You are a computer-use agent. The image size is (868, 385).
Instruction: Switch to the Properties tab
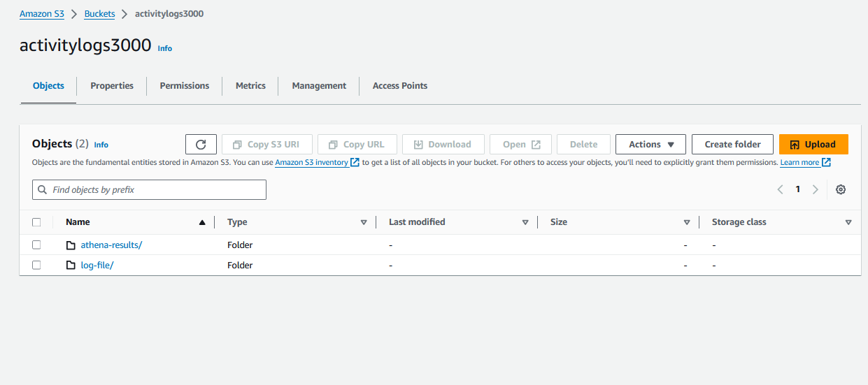(x=112, y=86)
